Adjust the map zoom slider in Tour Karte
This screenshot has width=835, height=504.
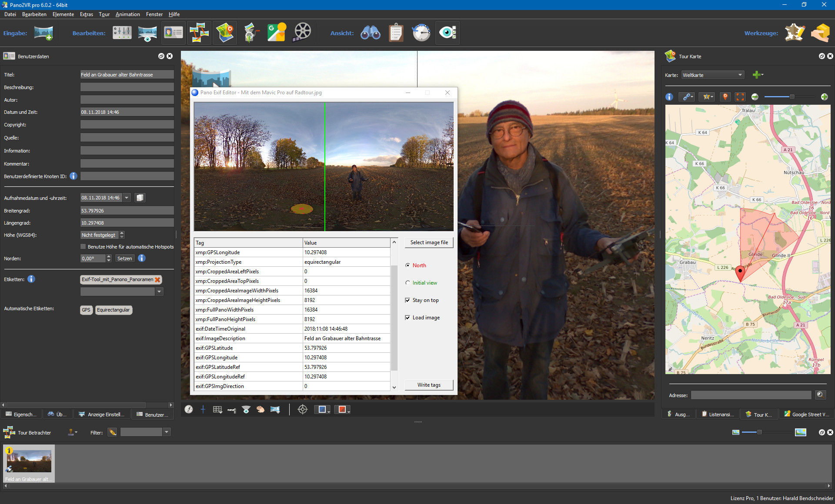pyautogui.click(x=792, y=97)
